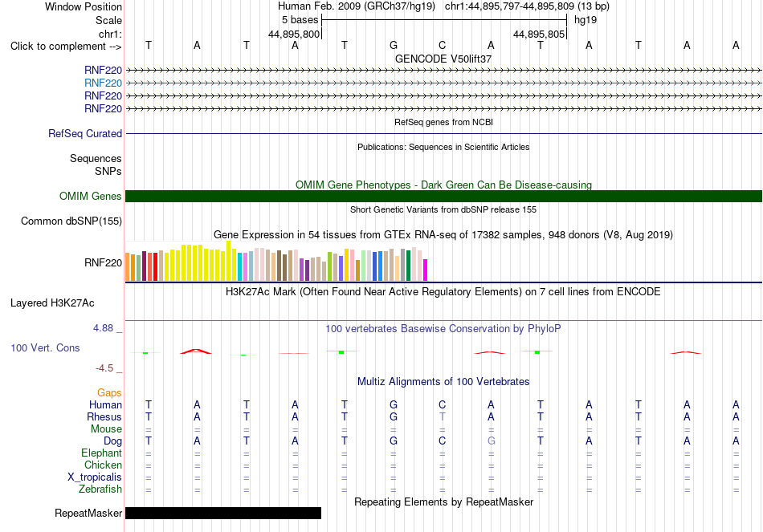
Task: Click the greyed G mismatch in the Dog row
Action: pyautogui.click(x=491, y=441)
